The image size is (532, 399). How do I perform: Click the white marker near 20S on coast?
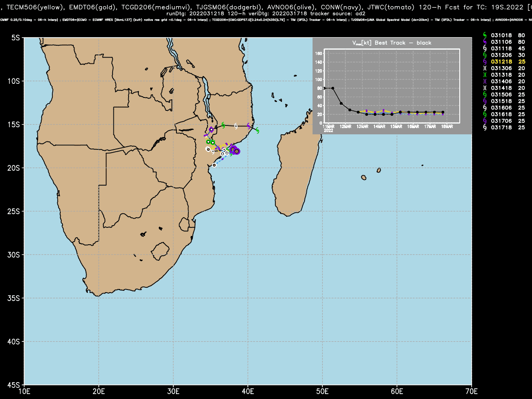coord(214,165)
